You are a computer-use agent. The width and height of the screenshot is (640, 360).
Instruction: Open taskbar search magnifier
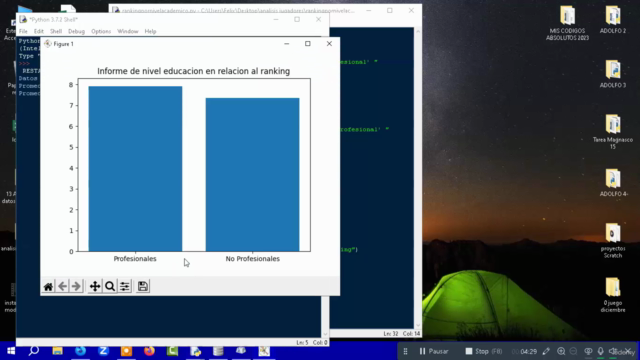[34, 351]
